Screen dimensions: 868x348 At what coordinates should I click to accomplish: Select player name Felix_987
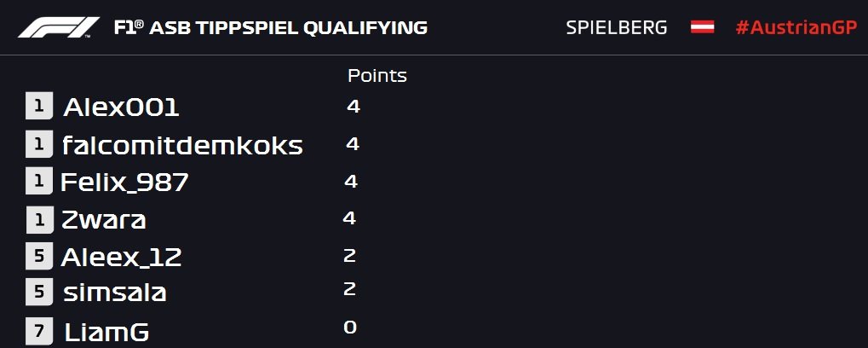point(124,183)
